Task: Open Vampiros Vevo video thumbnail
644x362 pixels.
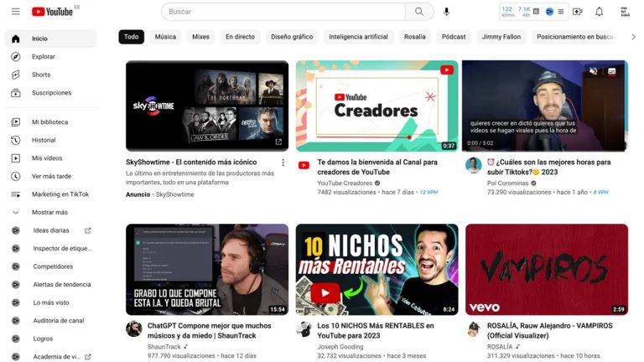Action: (x=547, y=269)
